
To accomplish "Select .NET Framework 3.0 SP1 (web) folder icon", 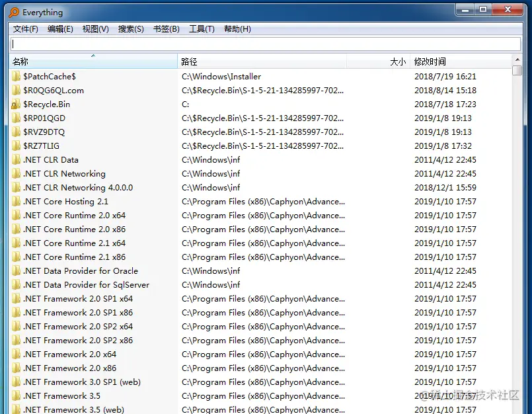I will [16, 382].
